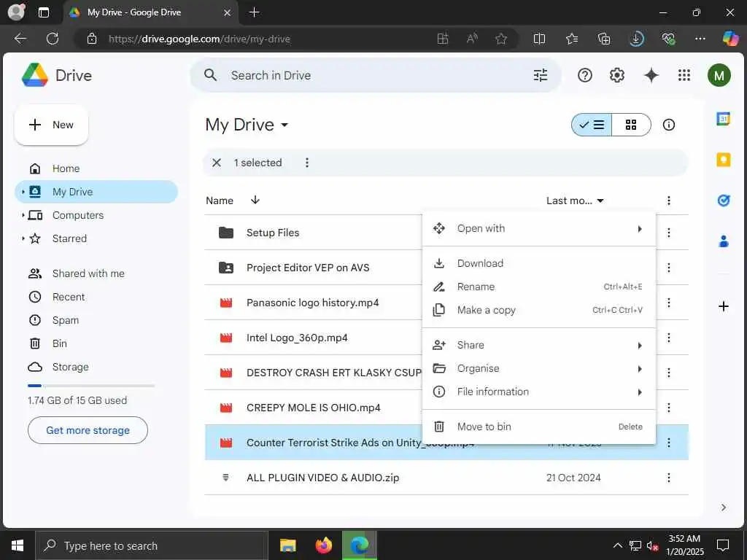The height and width of the screenshot is (560, 747).
Task: Open Google Keep side panel icon
Action: pyautogui.click(x=723, y=160)
